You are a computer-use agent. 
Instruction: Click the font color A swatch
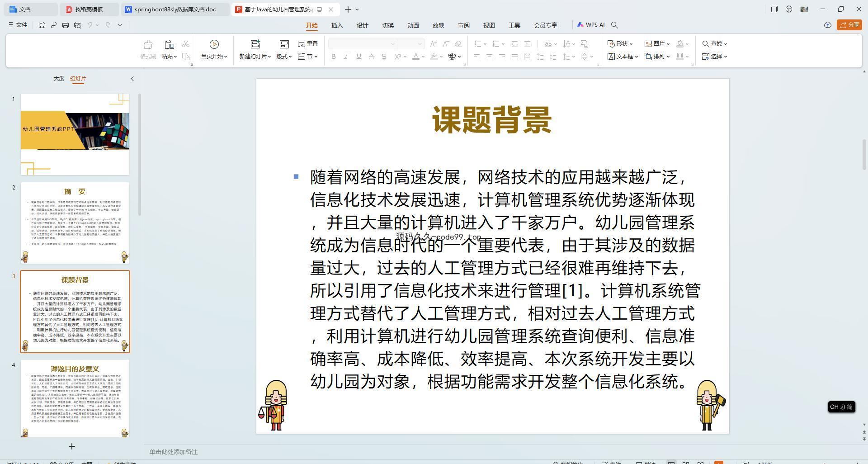pos(415,57)
